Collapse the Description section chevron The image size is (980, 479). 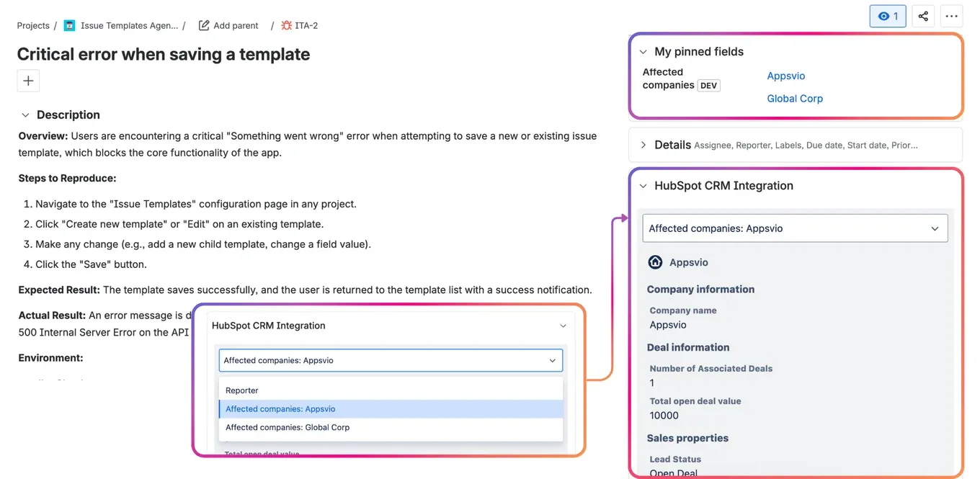point(25,115)
